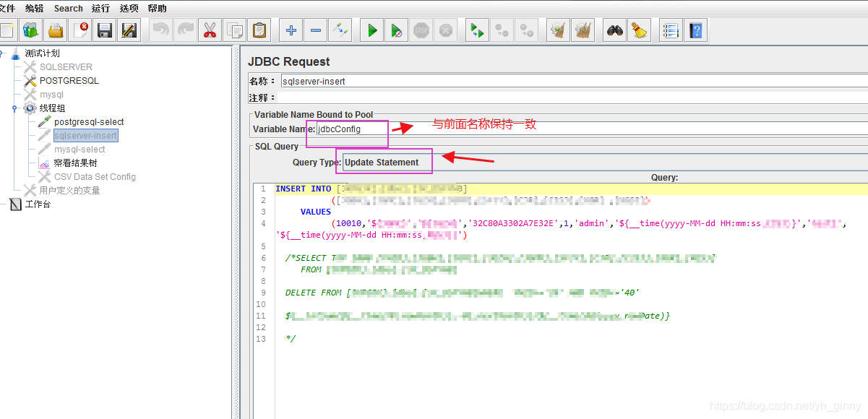This screenshot has height=419, width=868.
Task: Save the test plan with floppy icon
Action: coord(105,30)
